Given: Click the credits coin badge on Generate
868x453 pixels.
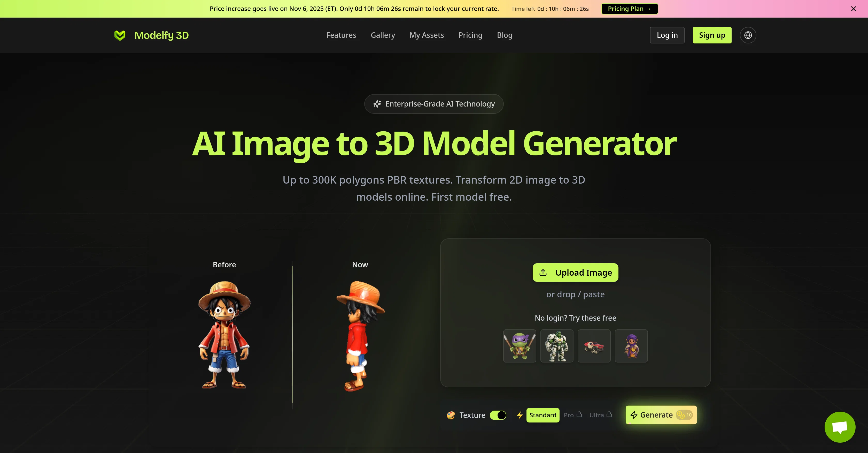Looking at the screenshot, I should click(x=684, y=415).
